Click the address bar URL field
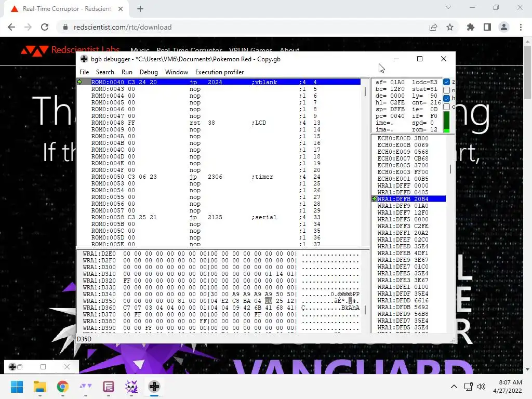The image size is (532, 399). pos(123,27)
